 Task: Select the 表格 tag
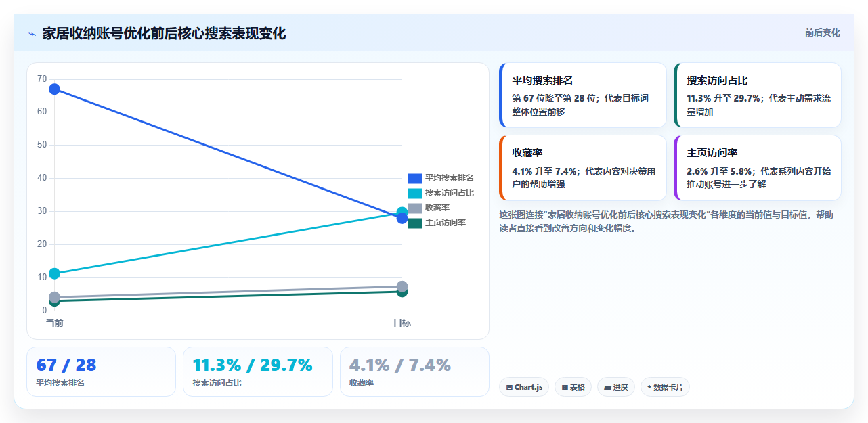click(573, 387)
